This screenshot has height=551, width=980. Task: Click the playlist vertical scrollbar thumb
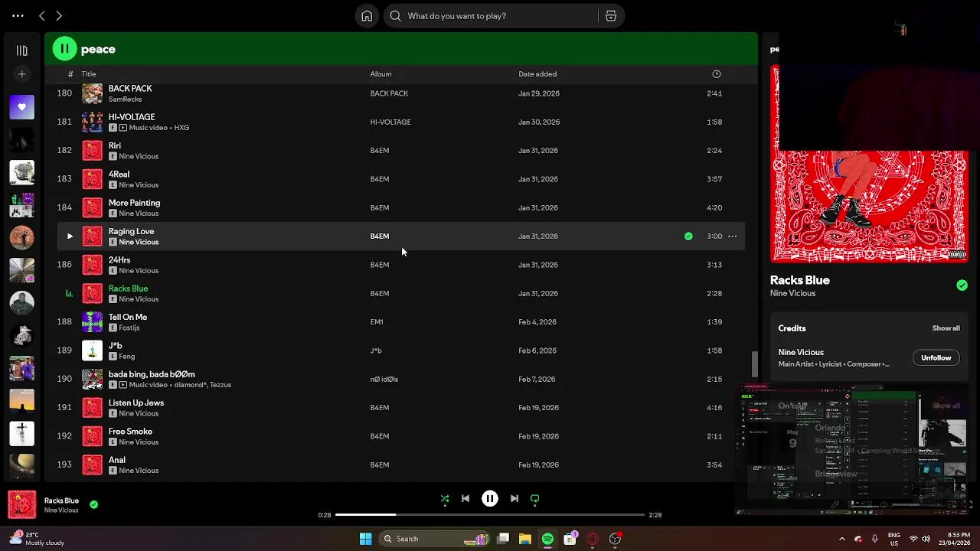[754, 364]
